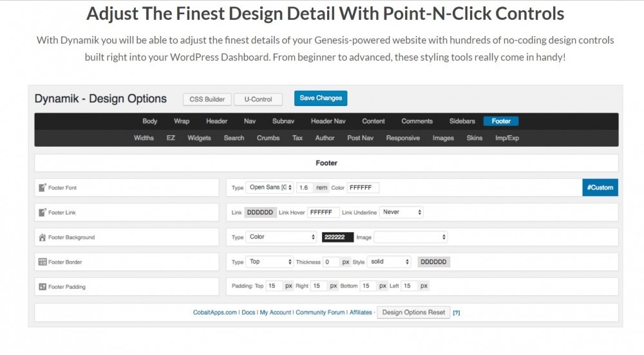This screenshot has height=355, width=644.
Task: Switch to the Wrap tab
Action: click(x=182, y=122)
